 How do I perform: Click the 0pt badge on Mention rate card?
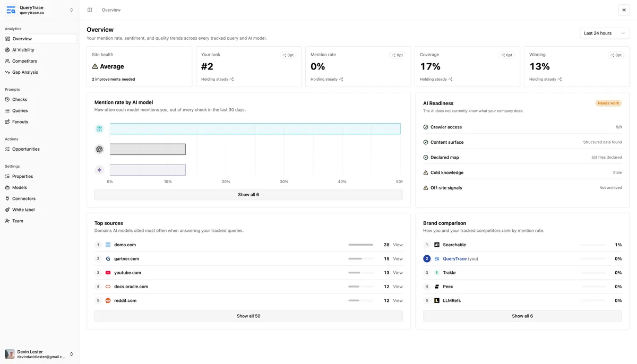397,55
